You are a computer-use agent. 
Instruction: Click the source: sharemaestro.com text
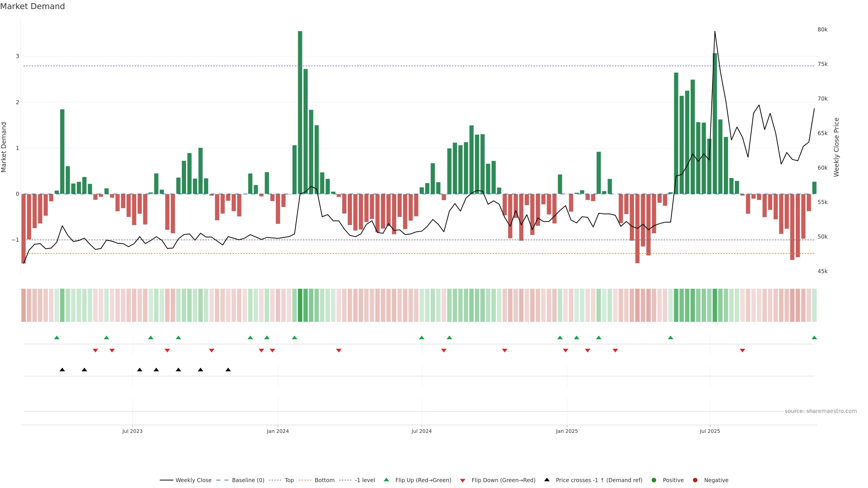[x=821, y=411]
